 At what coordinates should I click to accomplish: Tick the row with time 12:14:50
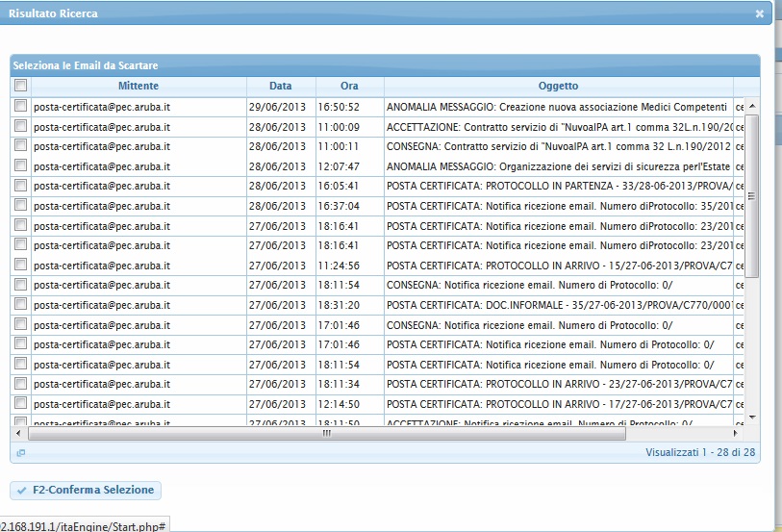click(x=20, y=404)
